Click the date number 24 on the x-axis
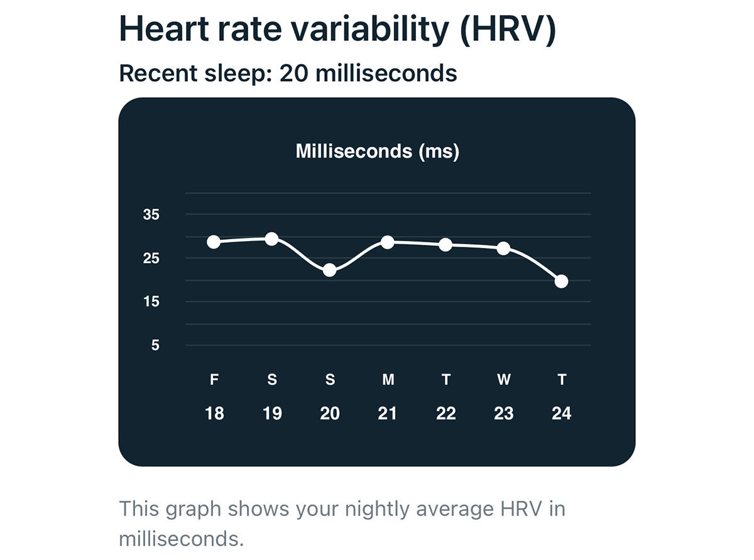 coord(561,414)
